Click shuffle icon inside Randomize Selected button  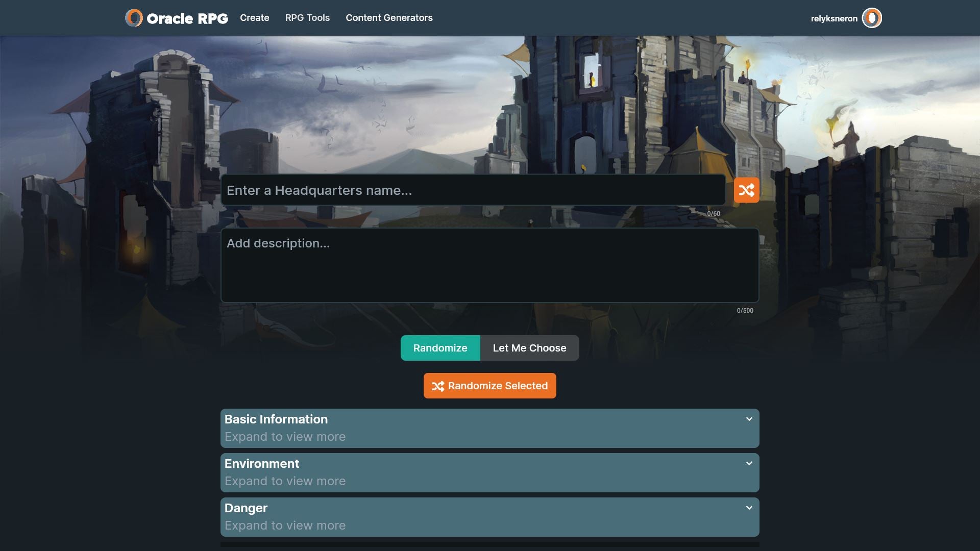click(437, 386)
